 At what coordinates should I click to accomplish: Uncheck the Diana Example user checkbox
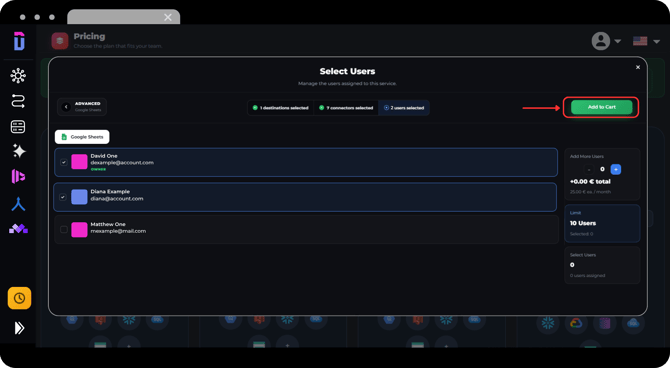coord(63,197)
